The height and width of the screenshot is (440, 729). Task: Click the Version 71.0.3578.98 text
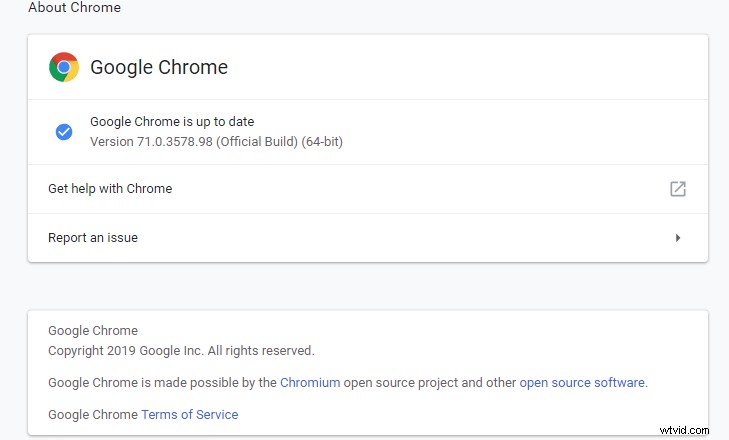tap(151, 141)
